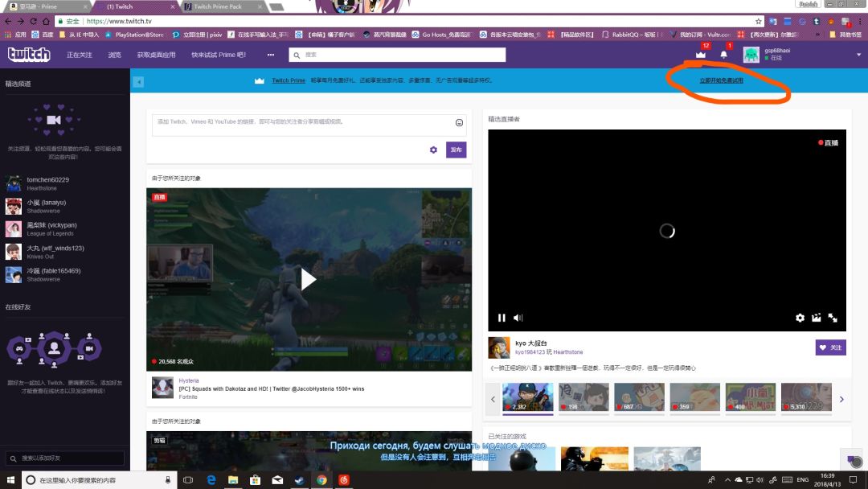Click the Twitch header search field
868x489 pixels.
(397, 55)
